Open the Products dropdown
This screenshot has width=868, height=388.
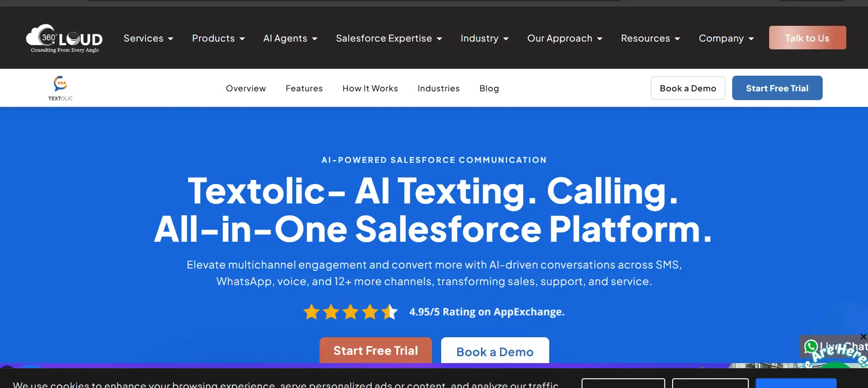219,38
